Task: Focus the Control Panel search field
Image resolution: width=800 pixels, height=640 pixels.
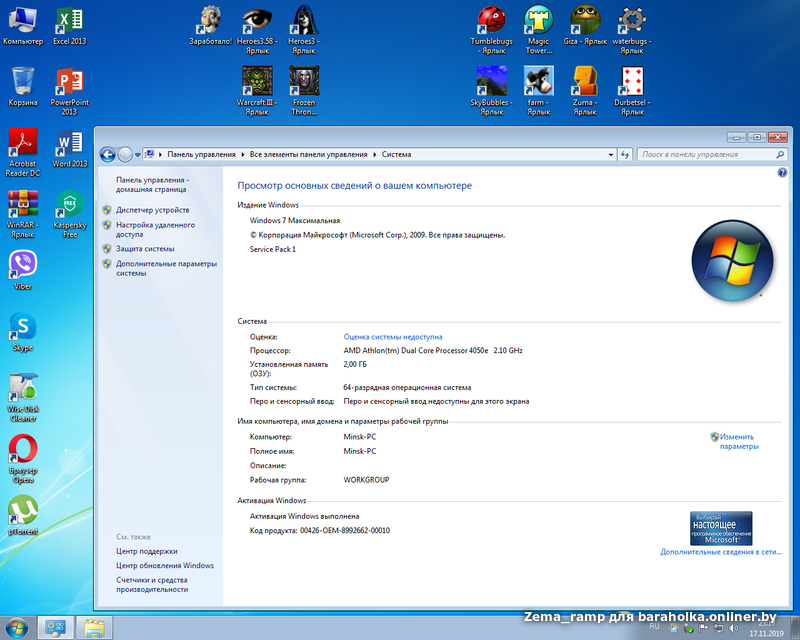Action: pyautogui.click(x=712, y=155)
